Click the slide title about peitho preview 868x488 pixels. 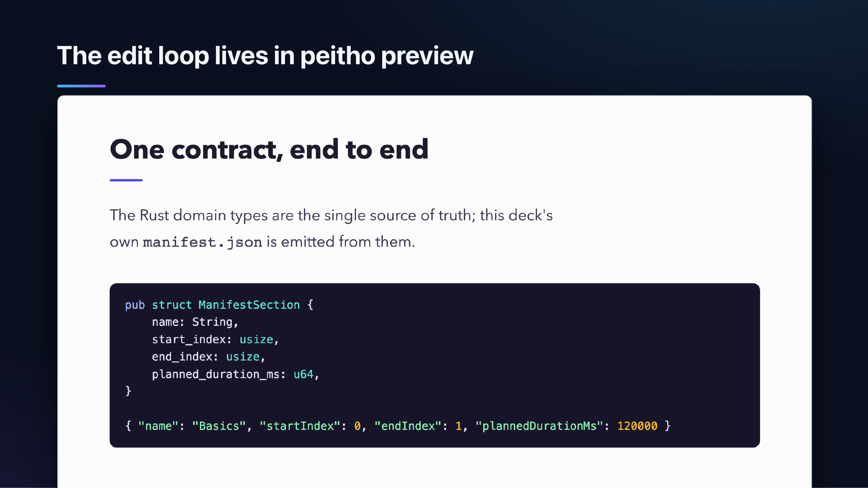(x=265, y=56)
